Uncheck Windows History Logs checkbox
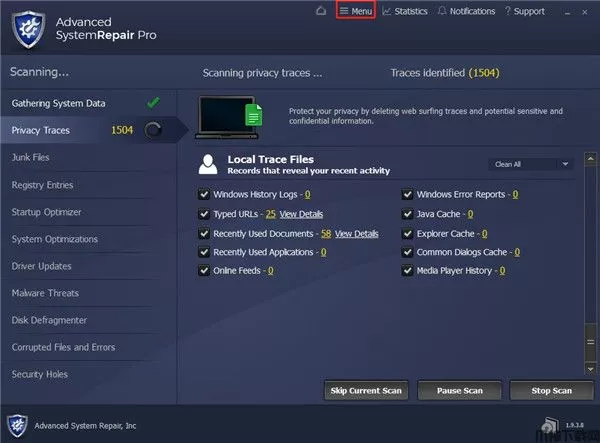The image size is (600, 443). click(x=204, y=194)
